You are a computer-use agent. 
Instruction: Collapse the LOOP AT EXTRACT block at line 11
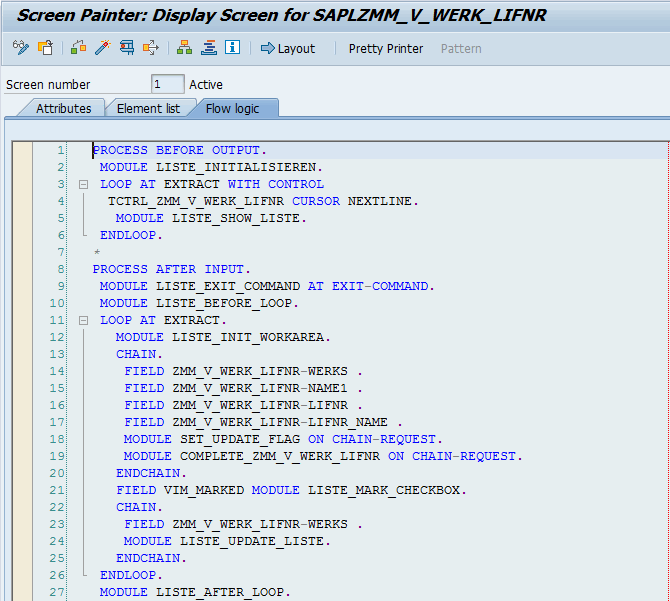[83, 320]
